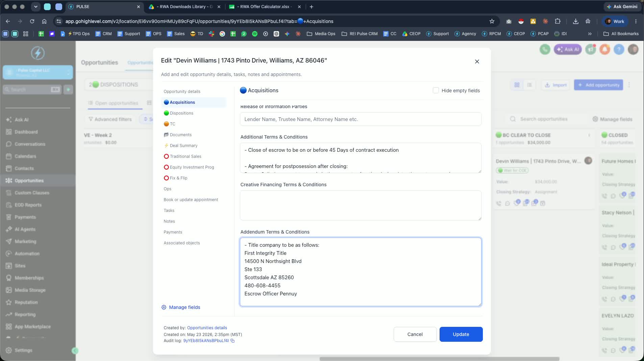This screenshot has height=361, width=644.
Task: Close the PULSE browser tab
Action: pos(138,6)
